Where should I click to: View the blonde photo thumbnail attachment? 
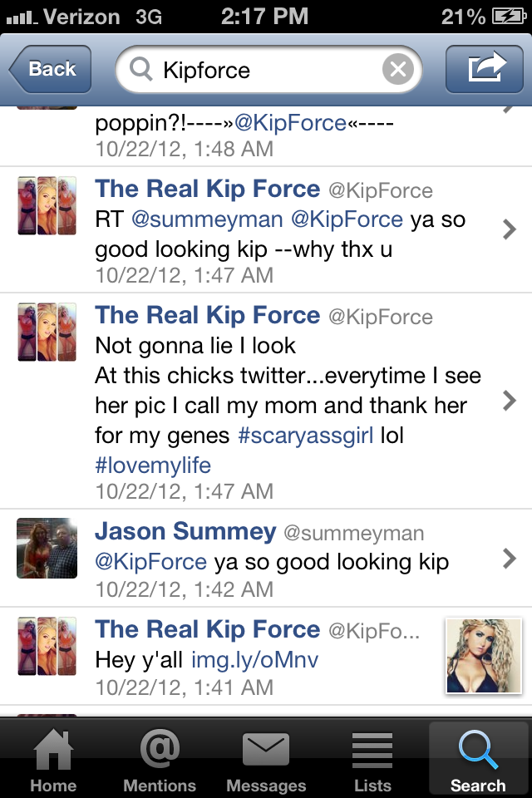pos(484,656)
